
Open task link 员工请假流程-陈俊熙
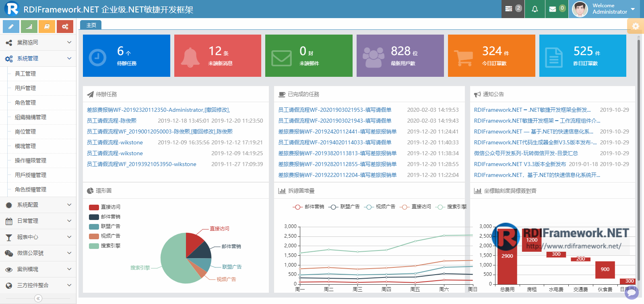pos(111,121)
